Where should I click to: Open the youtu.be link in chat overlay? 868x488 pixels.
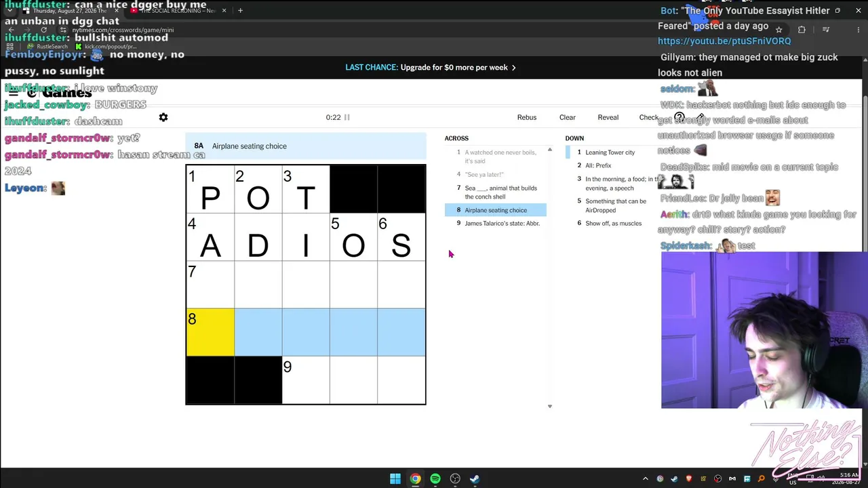724,41
